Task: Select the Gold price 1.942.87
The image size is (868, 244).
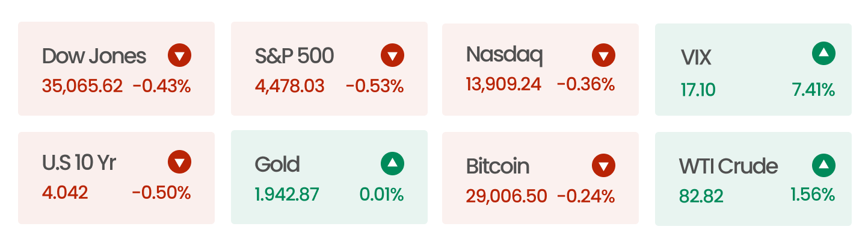Action: (287, 195)
